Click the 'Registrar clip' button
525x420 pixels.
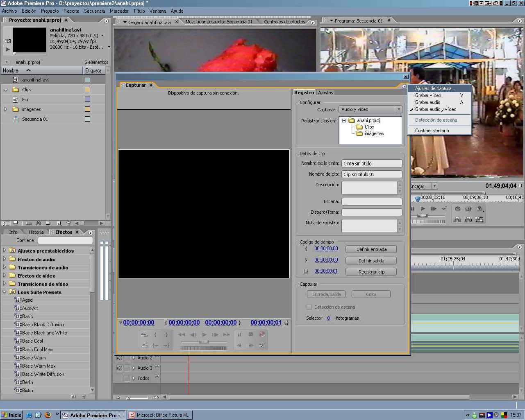coord(371,272)
